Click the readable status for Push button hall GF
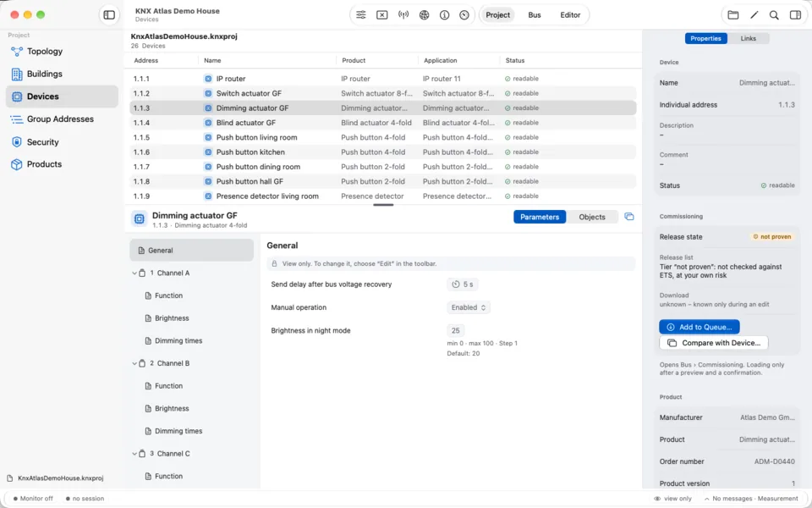Viewport: 812px width, 508px height. pos(522,181)
